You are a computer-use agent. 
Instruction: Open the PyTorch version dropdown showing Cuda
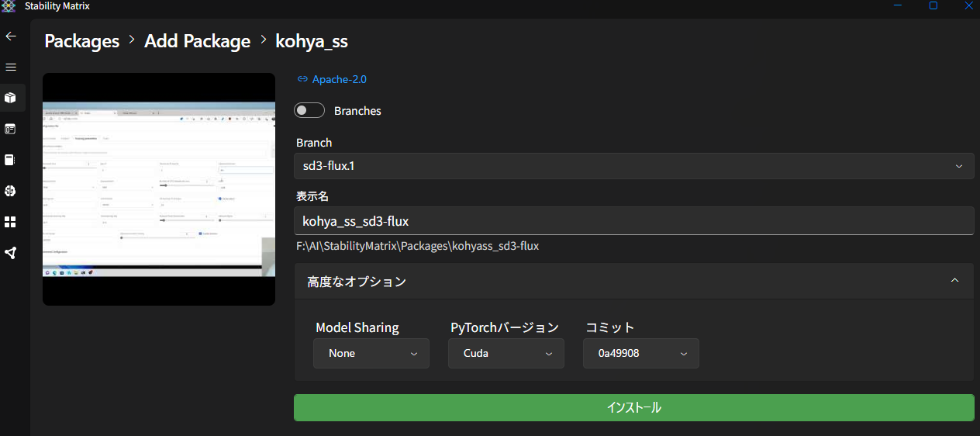coord(506,353)
